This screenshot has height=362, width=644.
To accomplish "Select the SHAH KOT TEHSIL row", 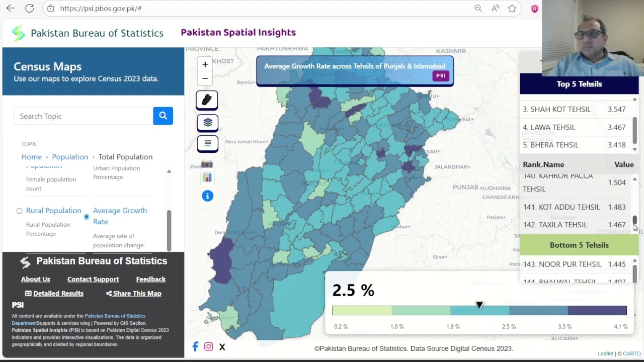I will 575,109.
